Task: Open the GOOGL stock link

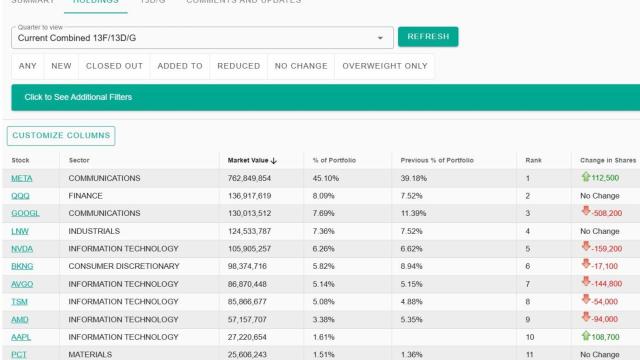Action: [25, 213]
